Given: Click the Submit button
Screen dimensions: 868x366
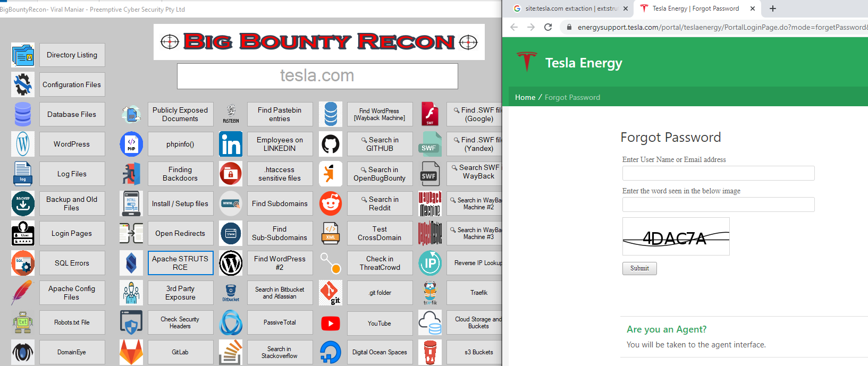Looking at the screenshot, I should point(639,268).
